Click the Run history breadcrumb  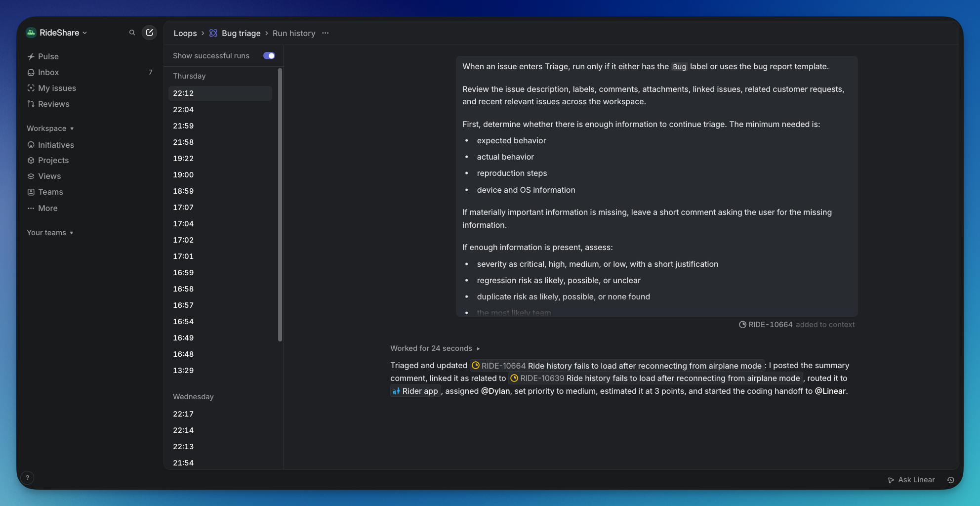click(x=294, y=33)
